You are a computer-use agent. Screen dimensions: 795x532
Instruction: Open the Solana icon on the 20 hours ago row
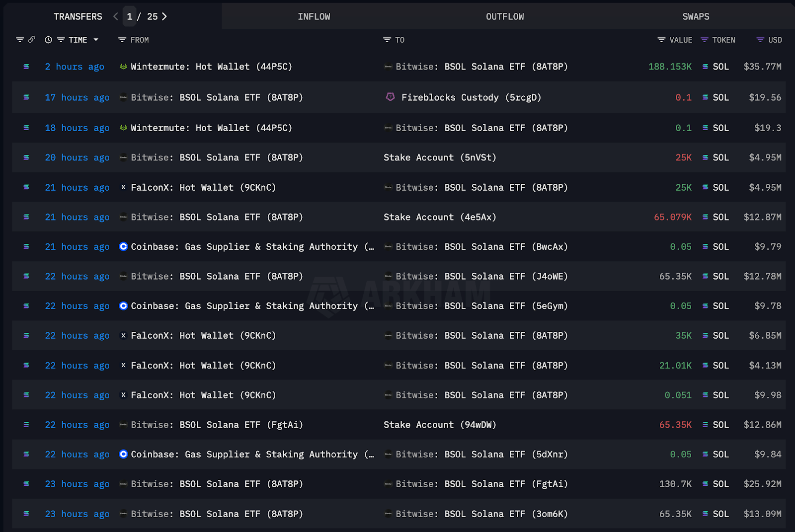tap(26, 157)
